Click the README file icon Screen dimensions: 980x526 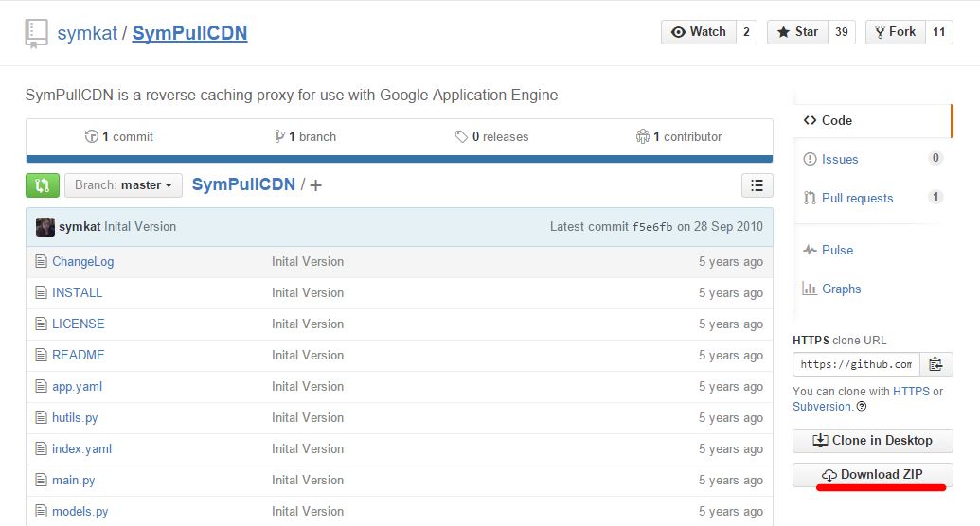coord(42,356)
